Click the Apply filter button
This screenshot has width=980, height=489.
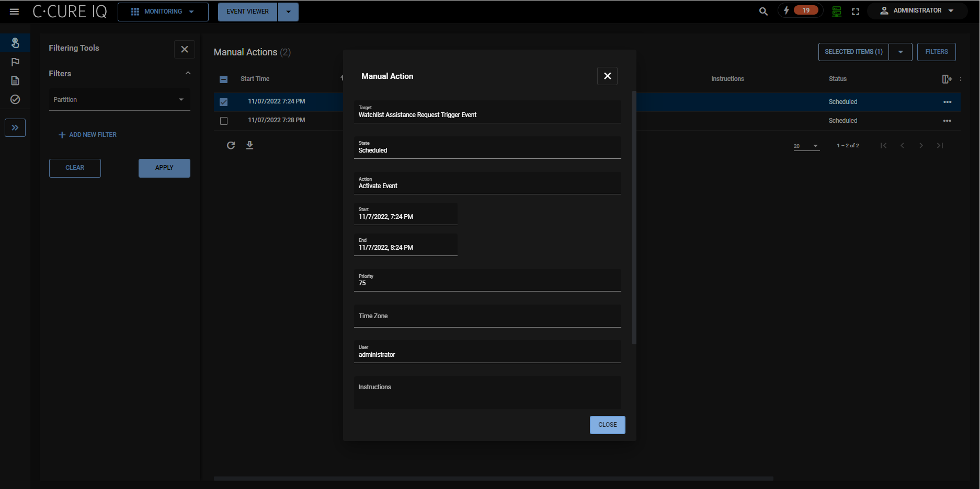point(164,168)
